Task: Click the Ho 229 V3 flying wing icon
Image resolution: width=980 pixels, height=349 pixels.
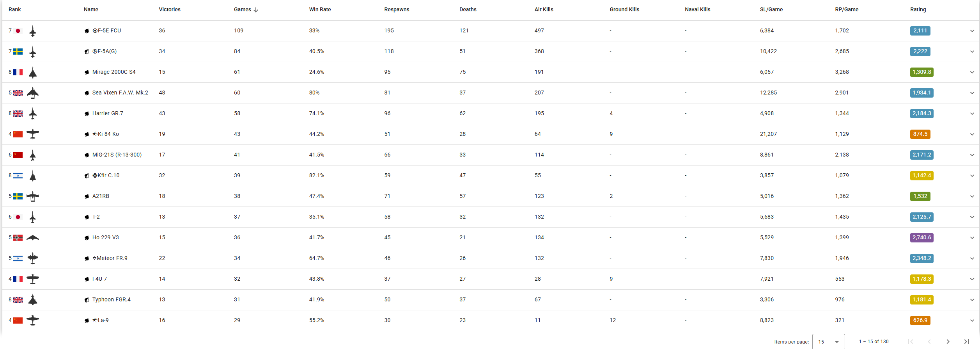Action: click(x=33, y=238)
